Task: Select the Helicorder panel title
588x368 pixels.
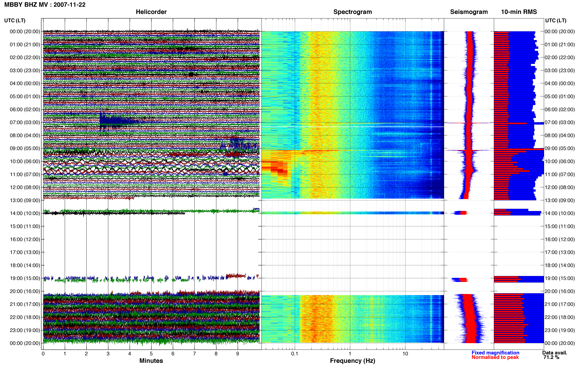Action: [x=151, y=12]
